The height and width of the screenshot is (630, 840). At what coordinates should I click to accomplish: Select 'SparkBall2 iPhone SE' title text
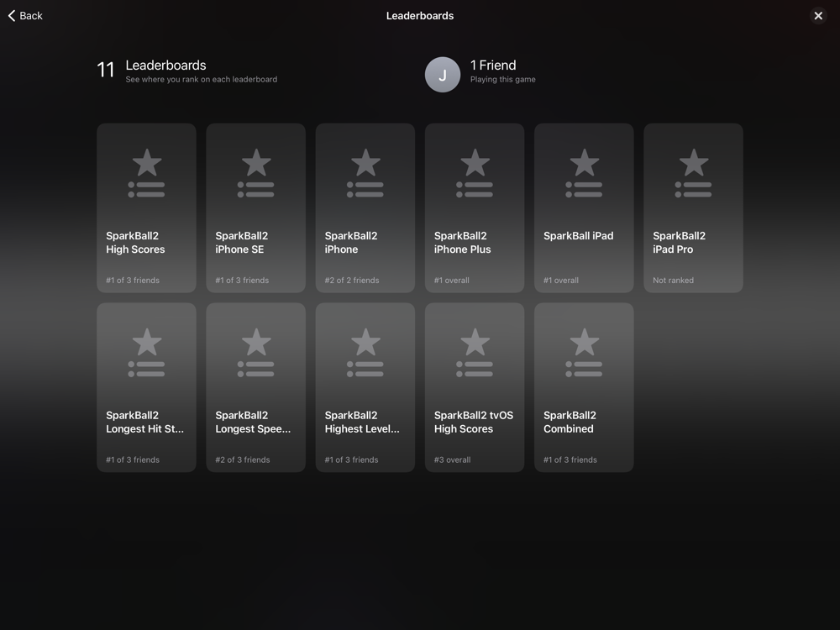242,243
